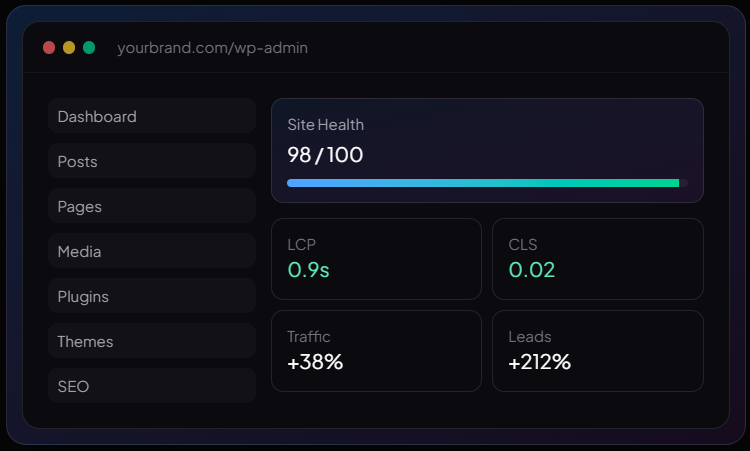Open the Dashboard menu item
Image resolution: width=750 pixels, height=451 pixels.
(152, 116)
